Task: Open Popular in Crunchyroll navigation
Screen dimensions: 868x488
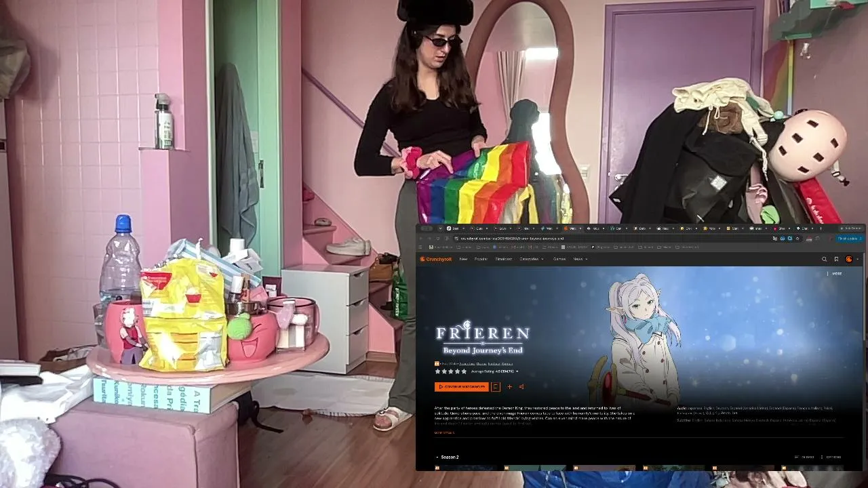Action: (x=481, y=259)
